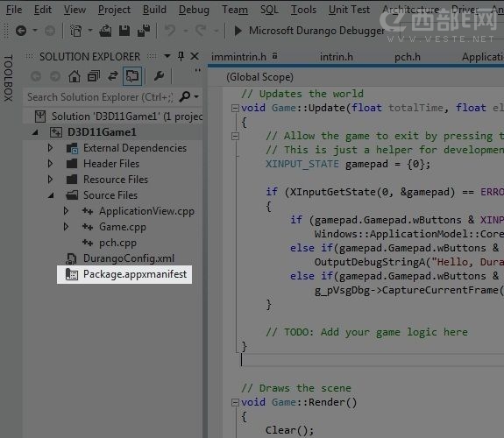
Task: Open the Unit Test menu
Action: coord(349,10)
